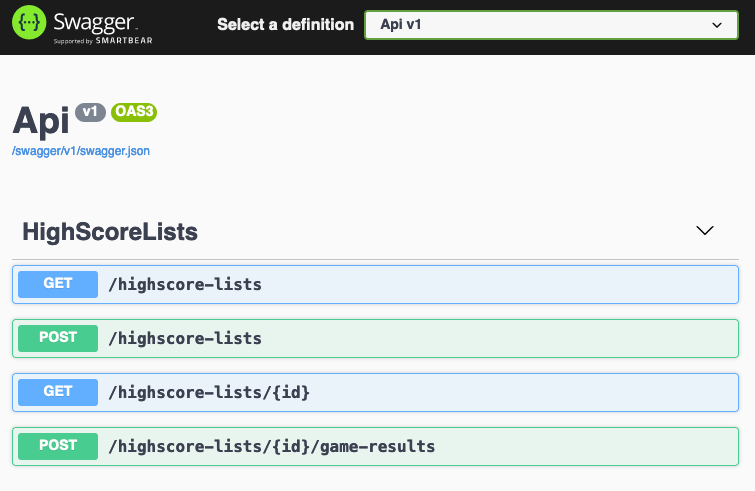Click the GET badge for /highscore-lists/{id}

(x=58, y=392)
